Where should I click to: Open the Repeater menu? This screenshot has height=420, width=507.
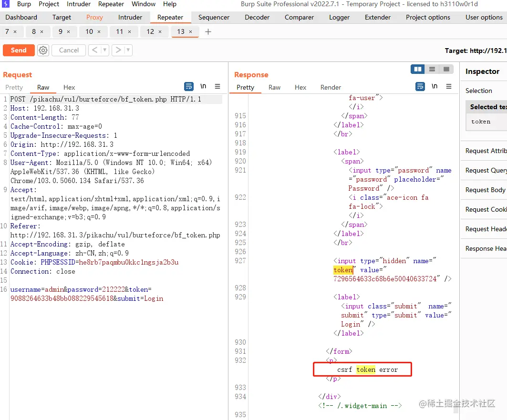click(111, 4)
